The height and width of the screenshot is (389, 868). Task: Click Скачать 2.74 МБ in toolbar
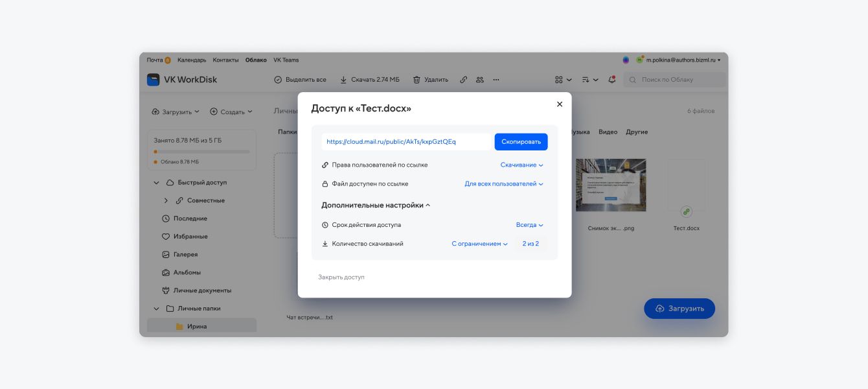coord(369,80)
